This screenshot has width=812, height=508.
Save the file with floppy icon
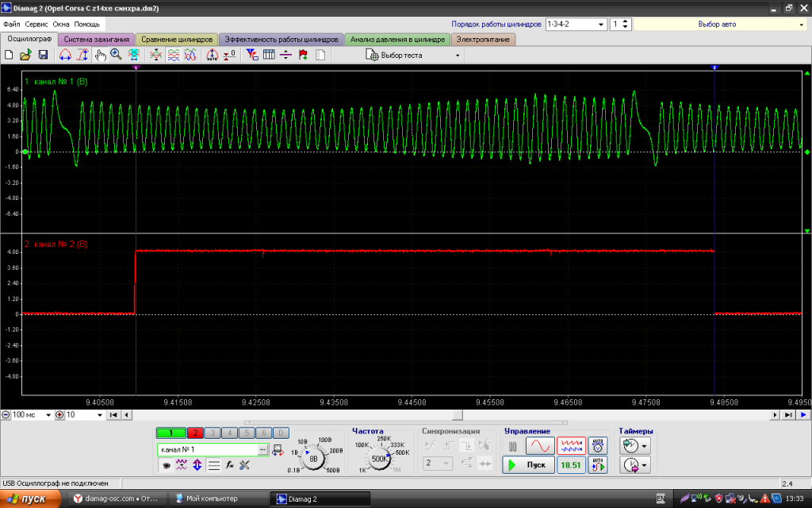pos(43,55)
